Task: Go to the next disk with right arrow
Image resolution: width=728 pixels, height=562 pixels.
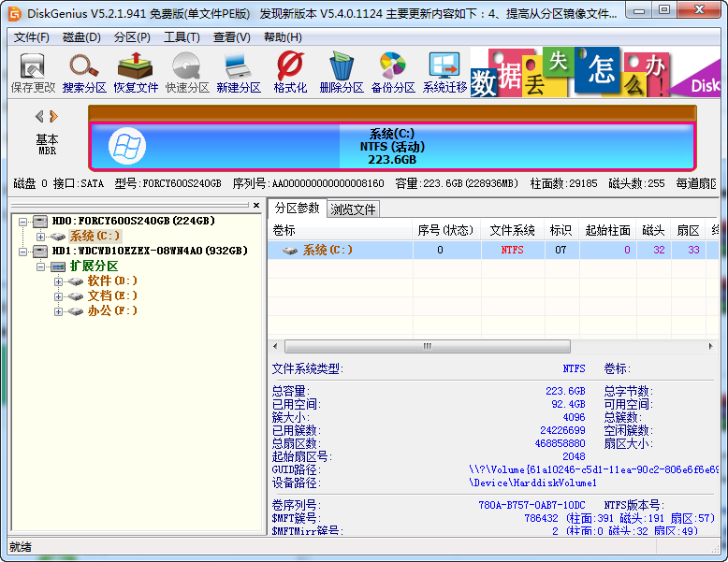Action: coord(54,117)
